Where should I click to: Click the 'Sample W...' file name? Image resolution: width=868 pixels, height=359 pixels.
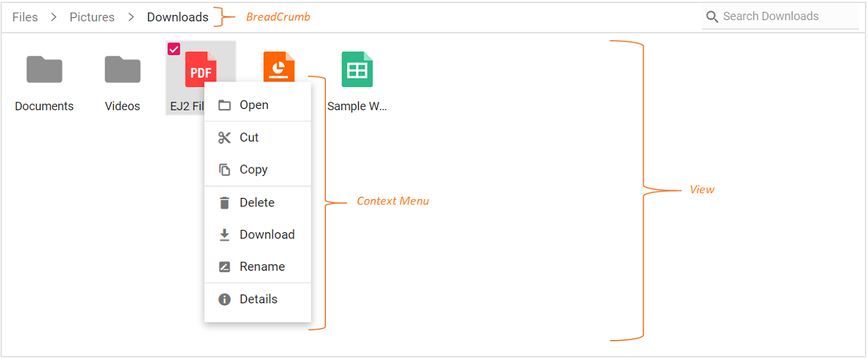click(357, 106)
